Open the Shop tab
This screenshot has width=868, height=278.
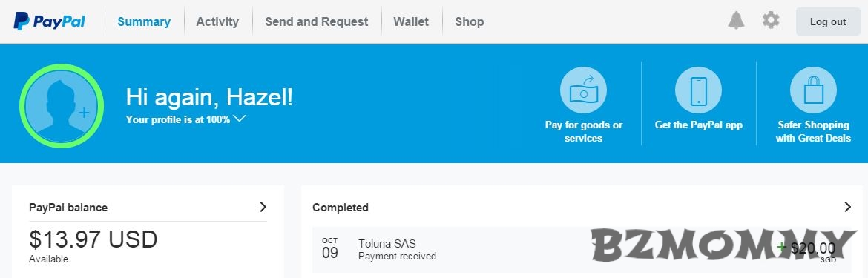coord(470,21)
